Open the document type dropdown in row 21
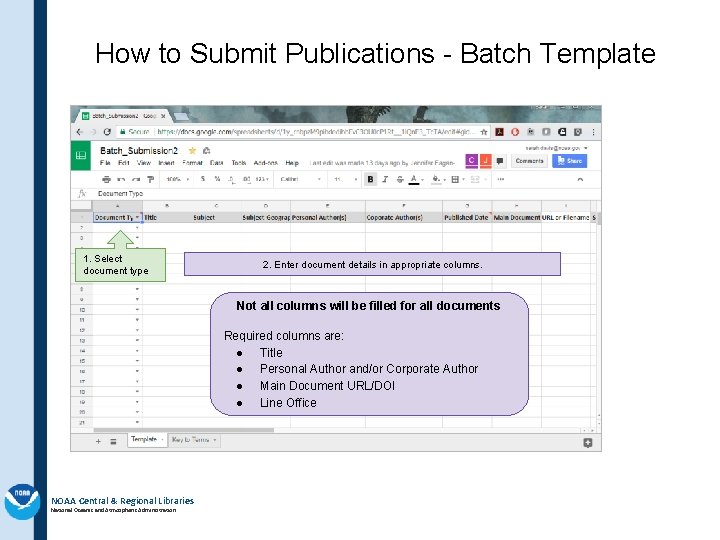The height and width of the screenshot is (540, 720). [137, 422]
